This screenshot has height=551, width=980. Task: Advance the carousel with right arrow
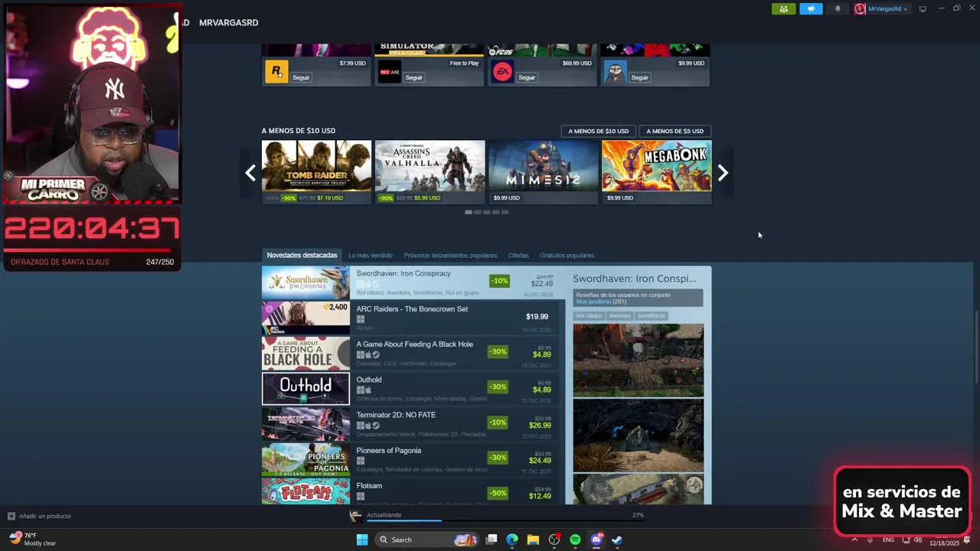[723, 173]
